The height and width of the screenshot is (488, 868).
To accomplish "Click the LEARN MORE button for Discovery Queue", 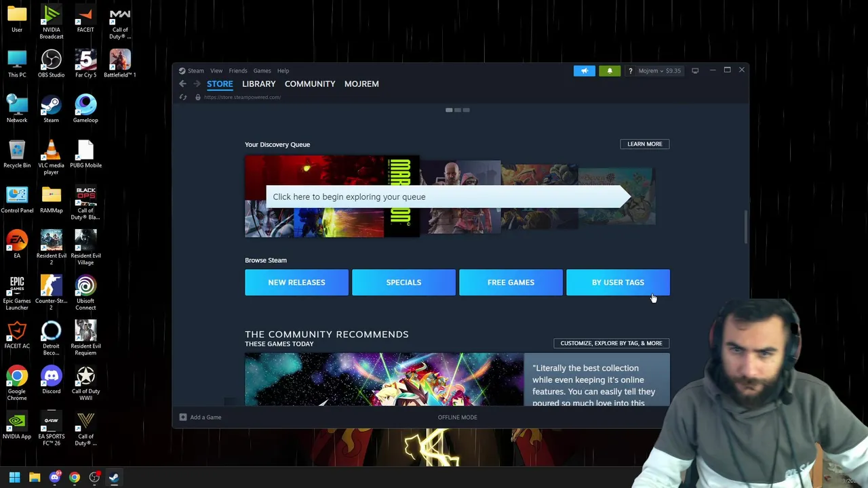I will tap(644, 144).
